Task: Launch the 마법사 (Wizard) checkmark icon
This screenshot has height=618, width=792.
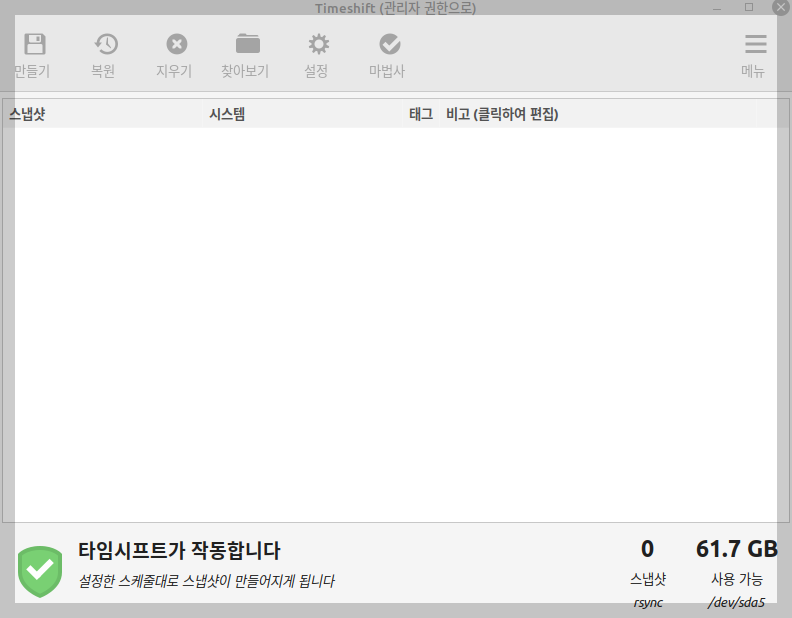Action: point(390,44)
